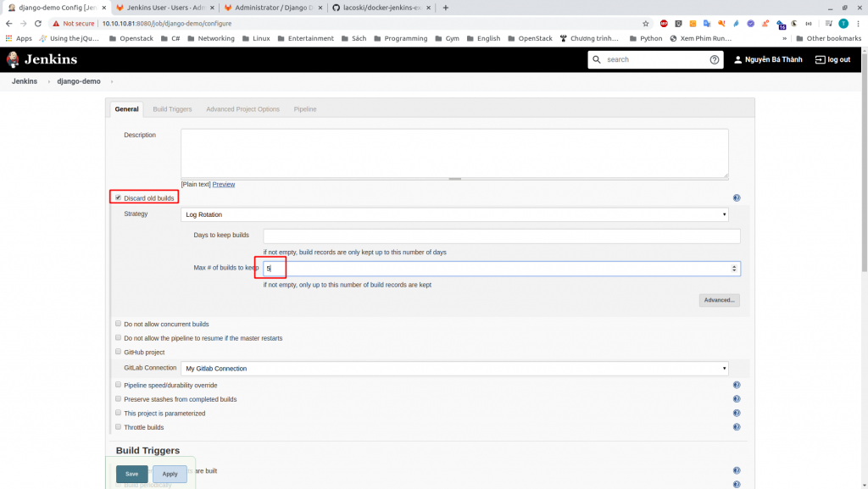Open a new browser tab with plus

point(446,8)
